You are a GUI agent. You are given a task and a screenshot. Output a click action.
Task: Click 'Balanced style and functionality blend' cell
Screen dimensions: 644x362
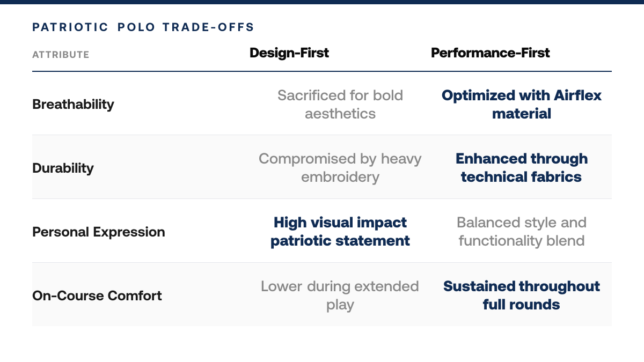point(522,232)
